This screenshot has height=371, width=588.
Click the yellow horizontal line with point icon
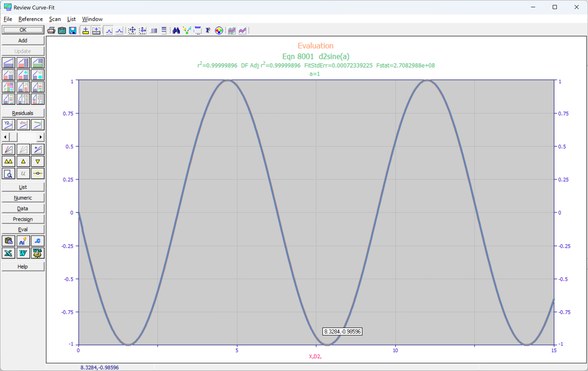[x=38, y=174]
